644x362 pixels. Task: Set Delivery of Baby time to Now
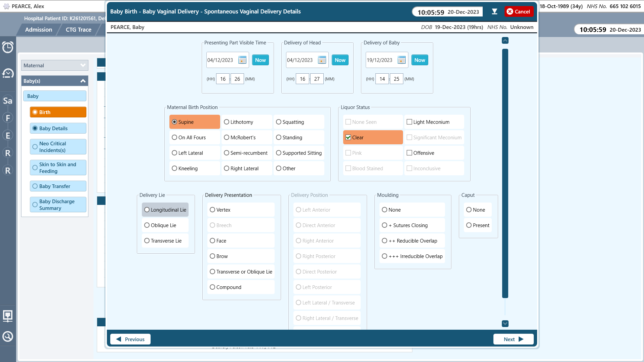point(419,60)
